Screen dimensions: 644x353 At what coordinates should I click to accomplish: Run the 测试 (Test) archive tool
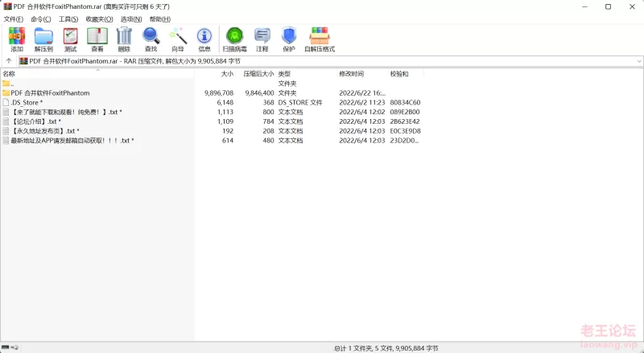[x=70, y=39]
